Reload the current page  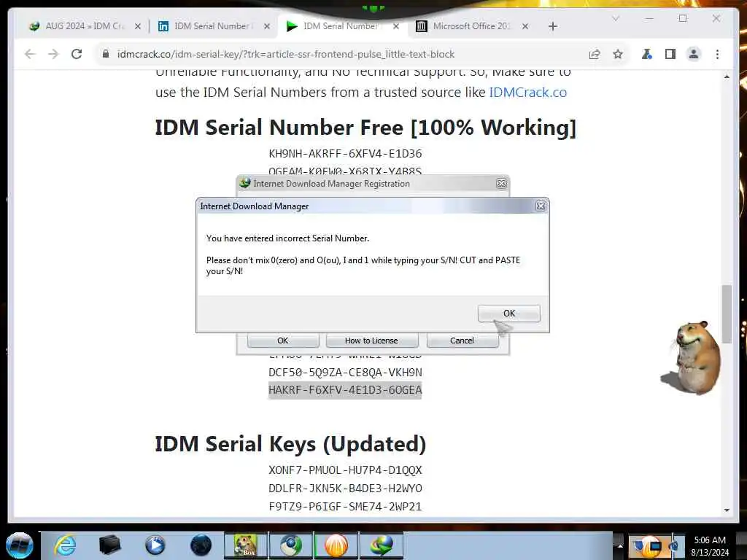click(x=77, y=54)
